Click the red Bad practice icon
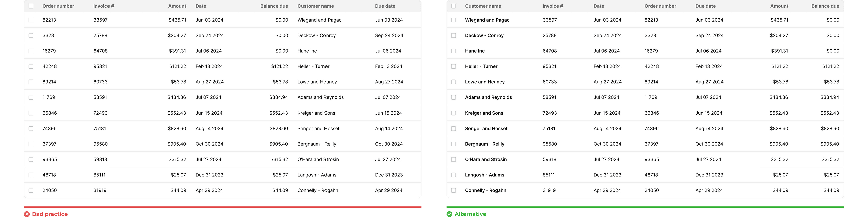Image resolution: width=868 pixels, height=217 pixels. (27, 214)
